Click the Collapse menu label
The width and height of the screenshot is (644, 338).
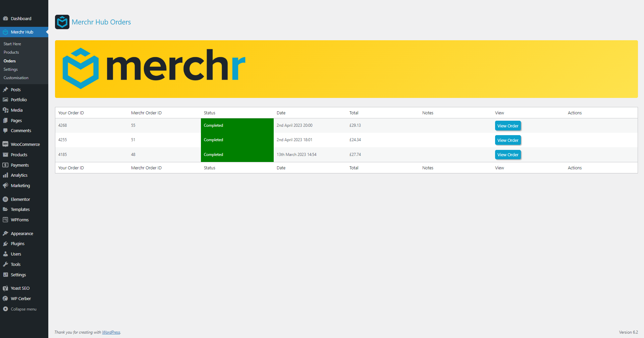coord(23,309)
